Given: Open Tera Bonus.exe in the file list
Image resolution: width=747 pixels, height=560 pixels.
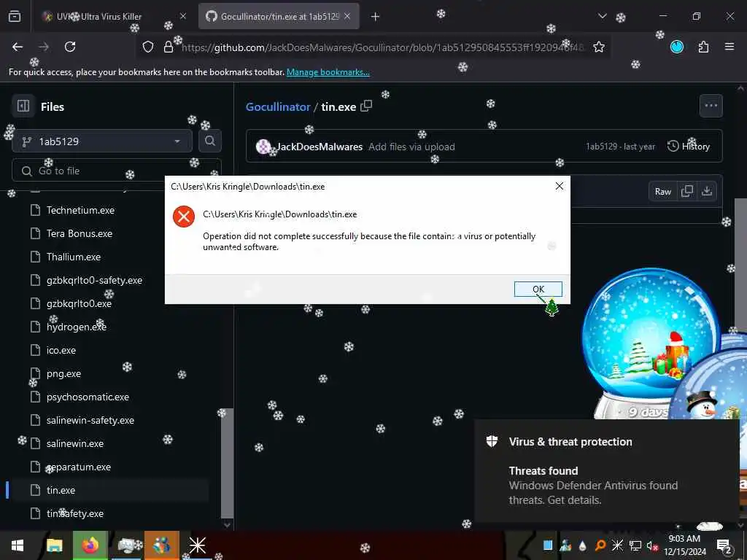Looking at the screenshot, I should (79, 233).
